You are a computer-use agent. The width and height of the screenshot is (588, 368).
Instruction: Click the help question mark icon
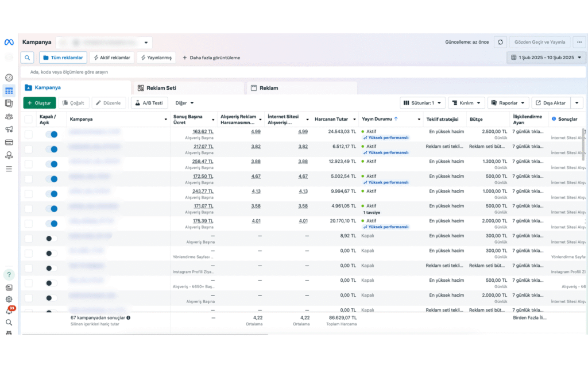(x=9, y=275)
